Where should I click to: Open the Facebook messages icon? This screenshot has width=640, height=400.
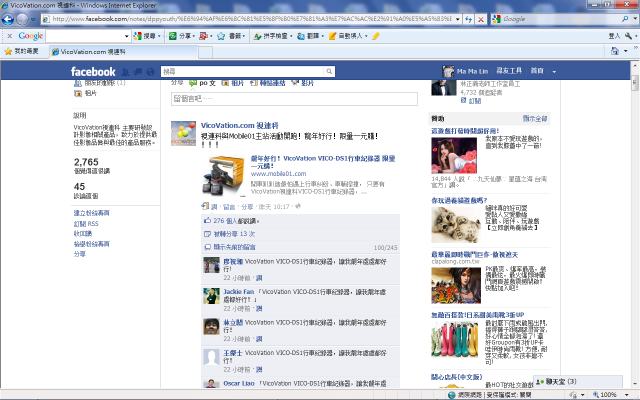pos(138,72)
